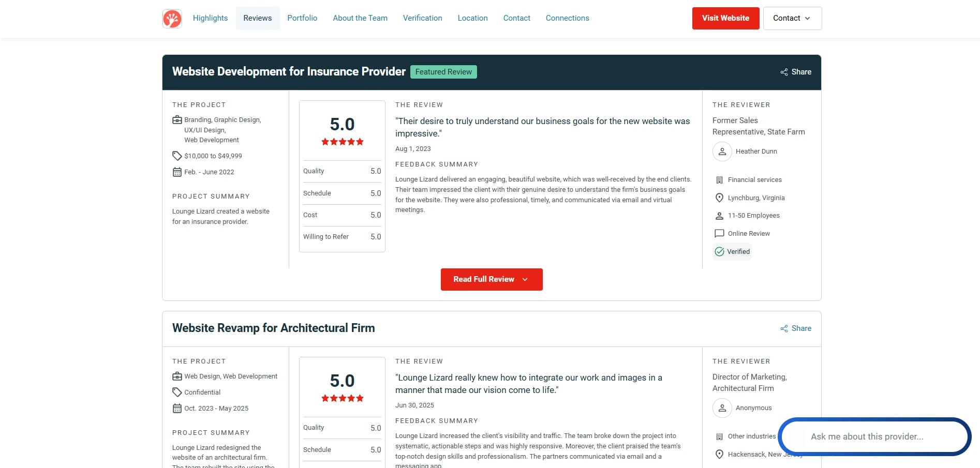Screen dimensions: 980x468
Task: Click share icon on Insurance Provider review
Action: (x=784, y=72)
